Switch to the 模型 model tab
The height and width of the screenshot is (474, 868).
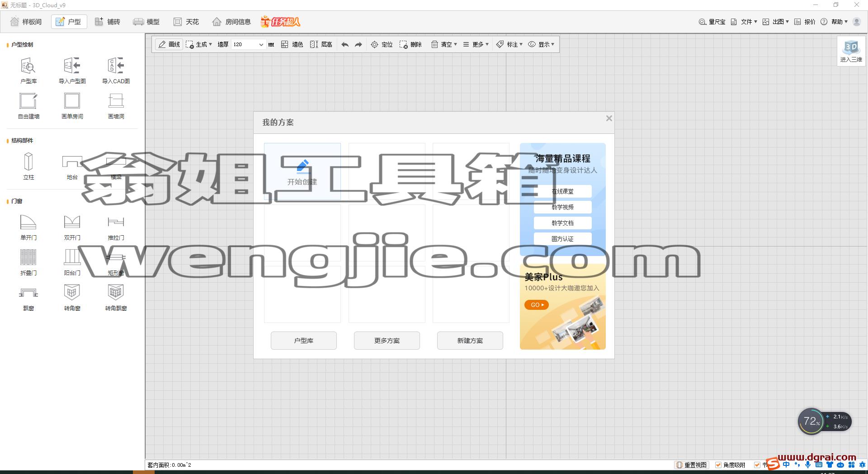(146, 22)
